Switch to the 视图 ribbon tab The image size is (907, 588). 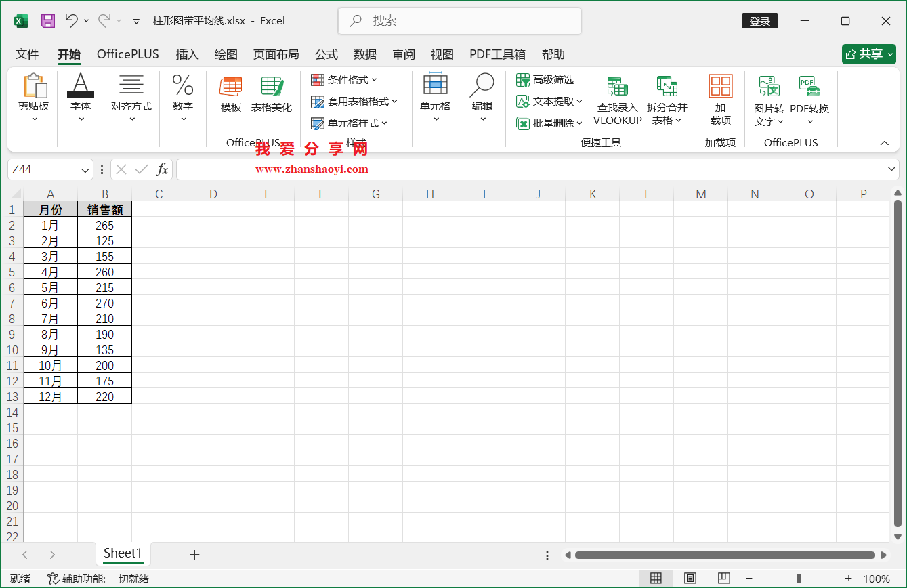442,54
